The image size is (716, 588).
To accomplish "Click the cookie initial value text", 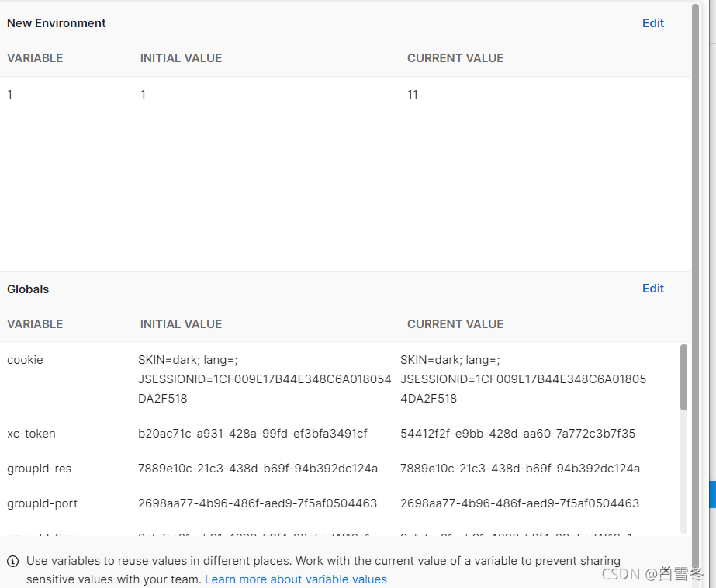I will point(265,379).
